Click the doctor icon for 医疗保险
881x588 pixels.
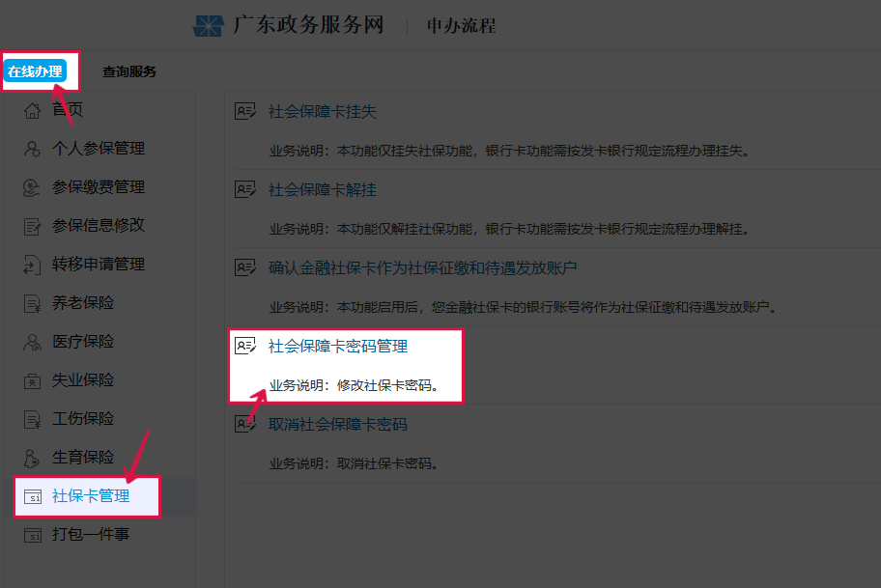point(32,342)
